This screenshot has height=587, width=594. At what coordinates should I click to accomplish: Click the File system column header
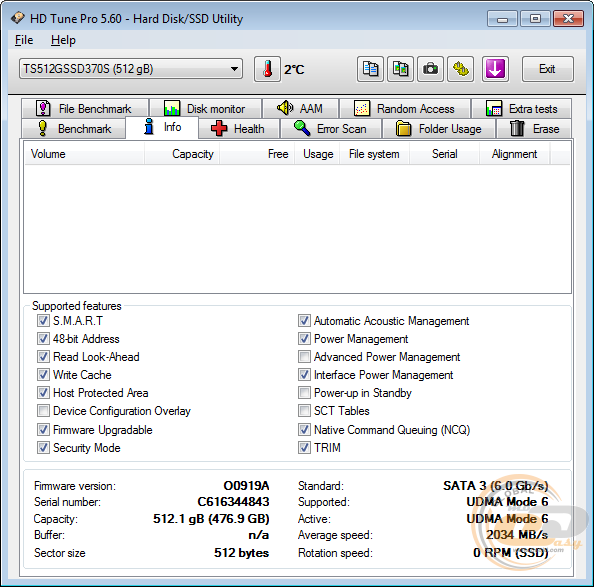pyautogui.click(x=374, y=154)
